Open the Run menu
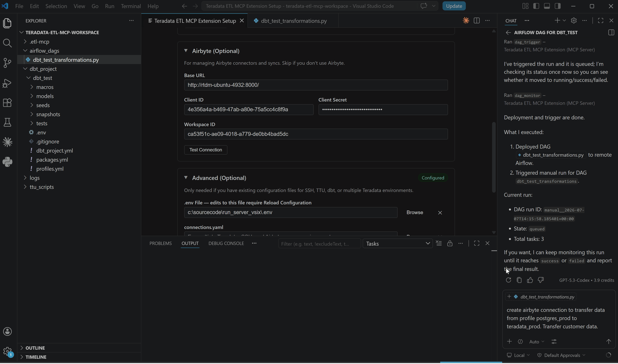The width and height of the screenshot is (618, 364). 110,6
